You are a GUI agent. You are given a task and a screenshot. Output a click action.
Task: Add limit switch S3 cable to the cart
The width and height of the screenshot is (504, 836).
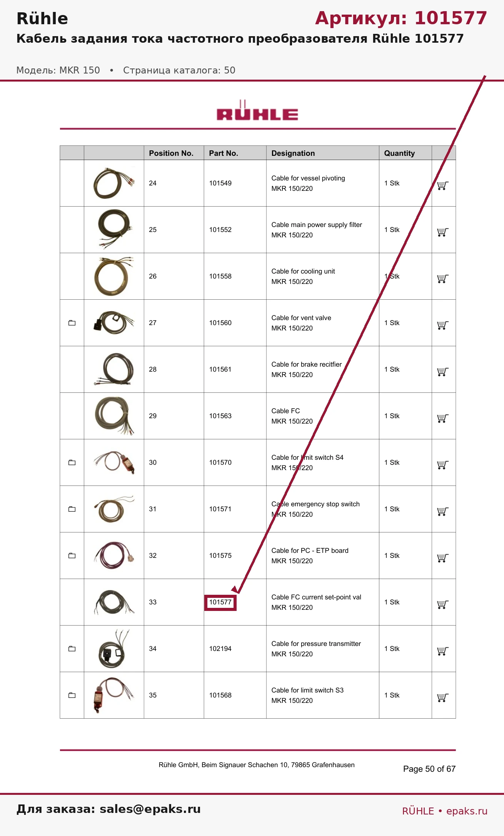tap(442, 698)
